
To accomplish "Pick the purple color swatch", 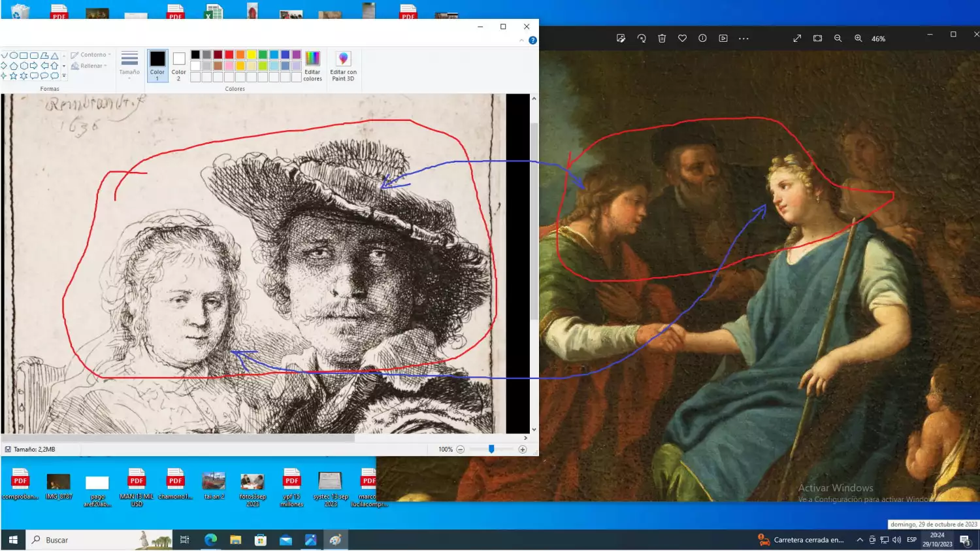I will click(x=297, y=55).
